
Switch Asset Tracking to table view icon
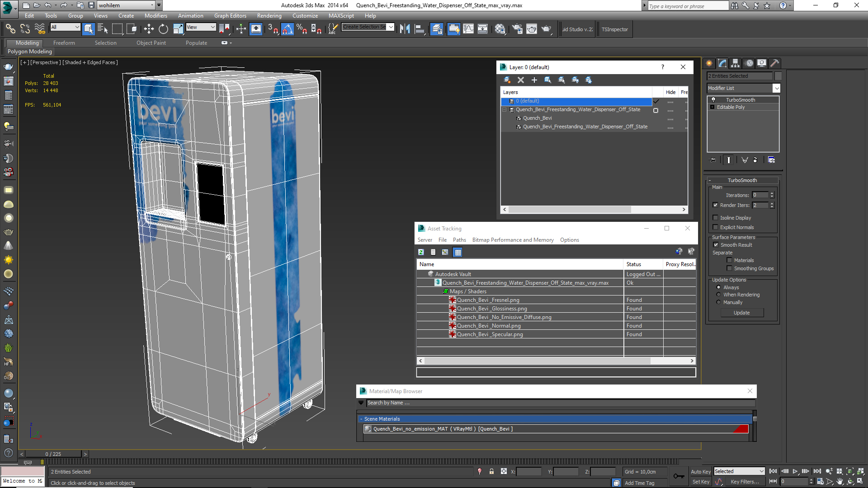(x=458, y=252)
